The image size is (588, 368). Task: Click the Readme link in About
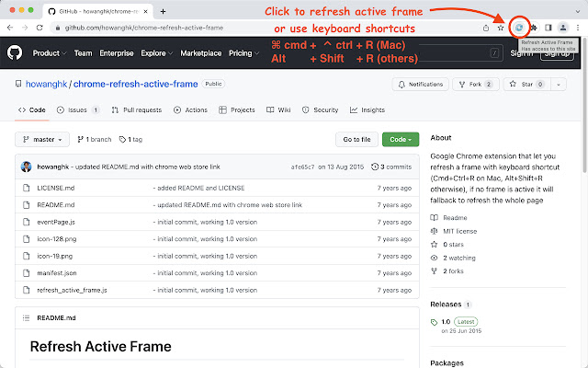click(x=449, y=218)
